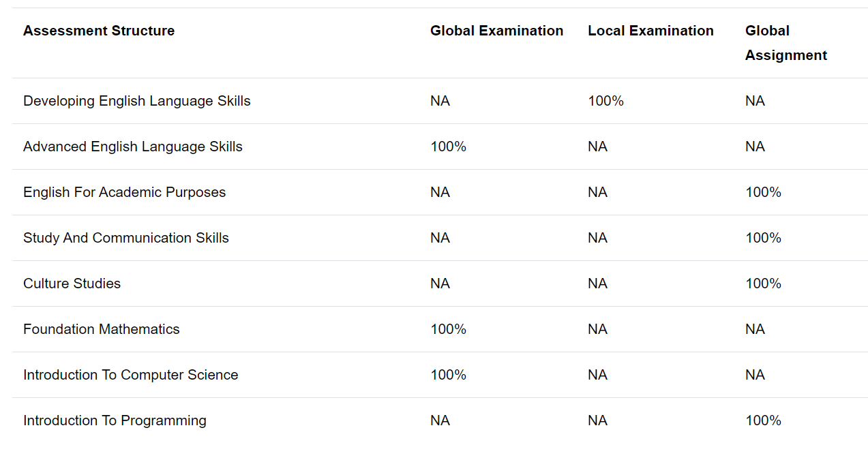Click Introduction To Programming row title
Viewport: 868px width, 460px height.
pos(115,420)
